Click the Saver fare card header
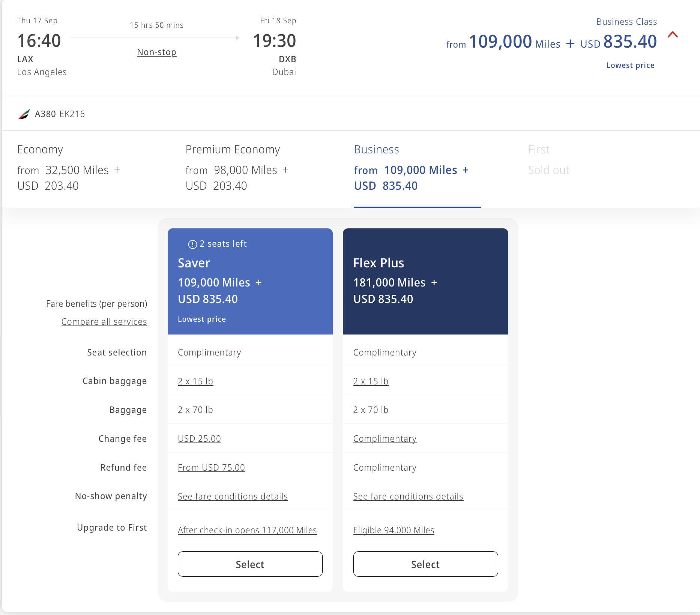Viewport: 700px width, 615px height. [x=250, y=281]
